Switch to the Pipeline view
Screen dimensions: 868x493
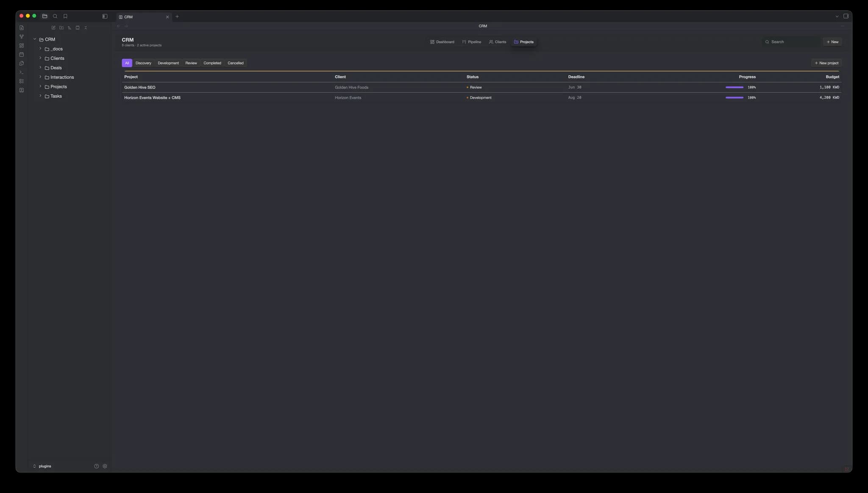(472, 42)
